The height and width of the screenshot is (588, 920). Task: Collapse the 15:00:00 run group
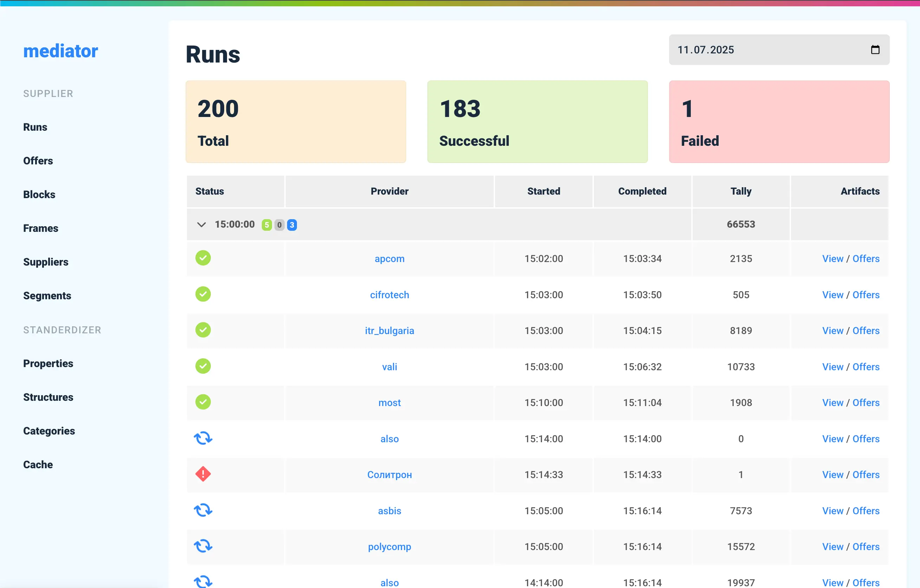pos(201,224)
